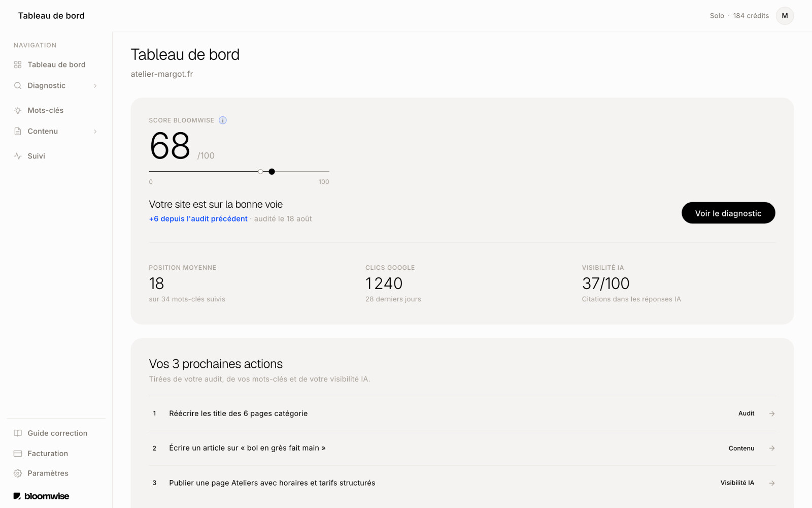Click the arrow on the Audit action row
Viewport: 812px width, 508px height.
[772, 414]
